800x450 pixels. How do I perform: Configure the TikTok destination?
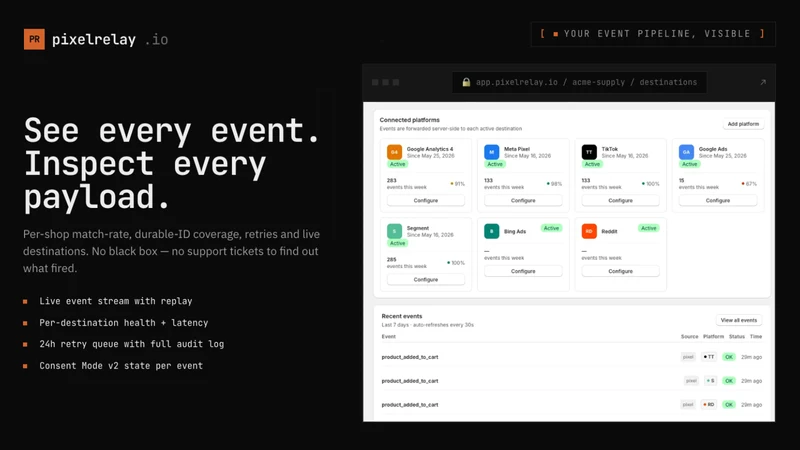tap(620, 201)
